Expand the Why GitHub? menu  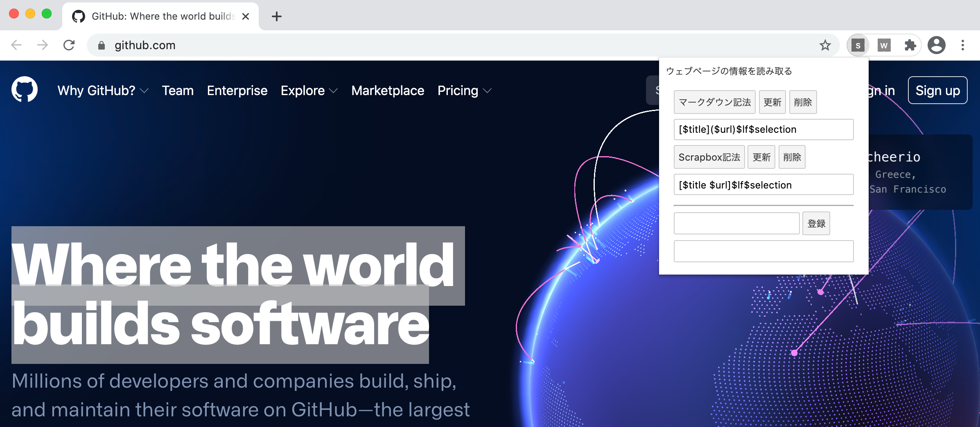tap(103, 91)
